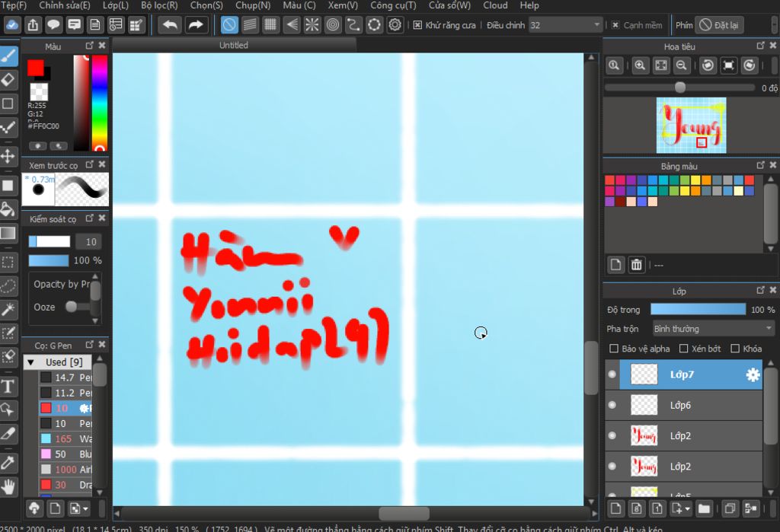The width and height of the screenshot is (780, 532).
Task: Select the Lớp6 layer row
Action: [691, 405]
